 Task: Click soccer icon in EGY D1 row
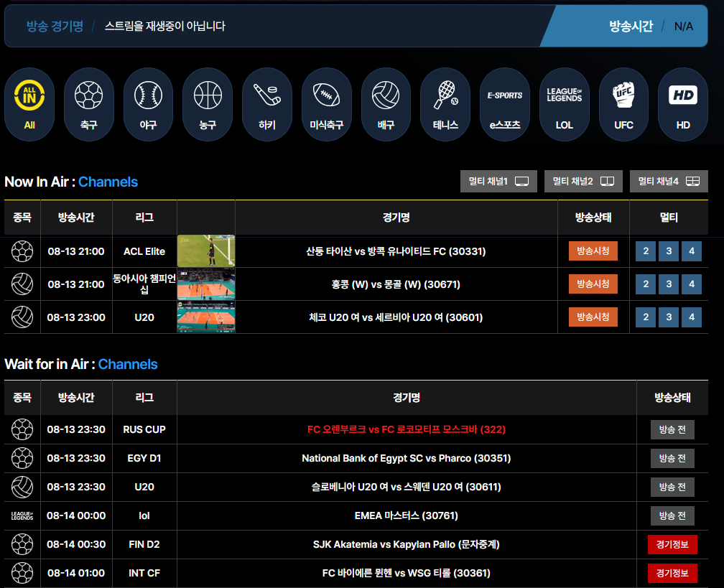point(22,458)
